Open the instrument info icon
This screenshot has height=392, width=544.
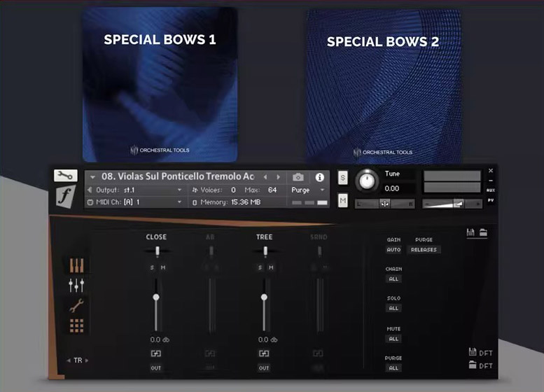[x=320, y=177]
